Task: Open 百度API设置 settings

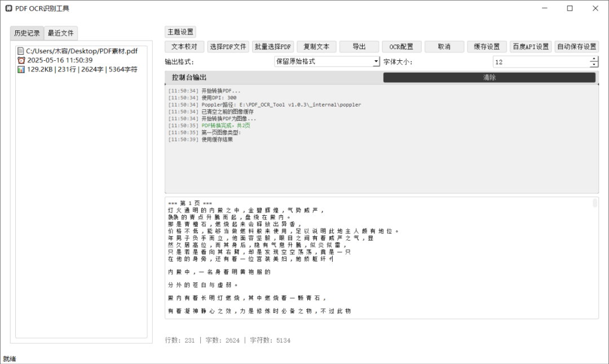Action: pos(531,47)
